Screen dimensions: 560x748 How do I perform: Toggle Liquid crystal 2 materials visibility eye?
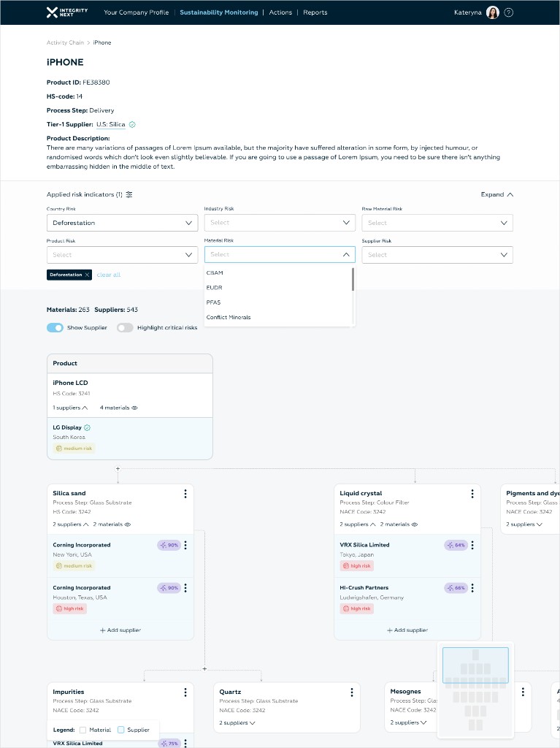pos(415,524)
